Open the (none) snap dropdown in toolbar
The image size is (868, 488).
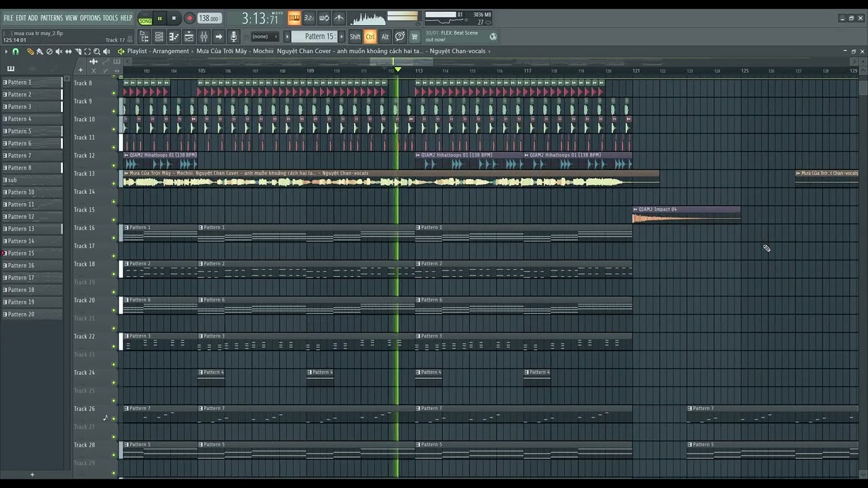264,37
